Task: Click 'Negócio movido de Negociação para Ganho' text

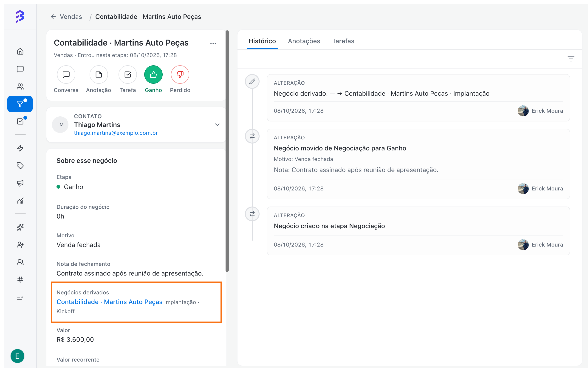Action: tap(340, 148)
